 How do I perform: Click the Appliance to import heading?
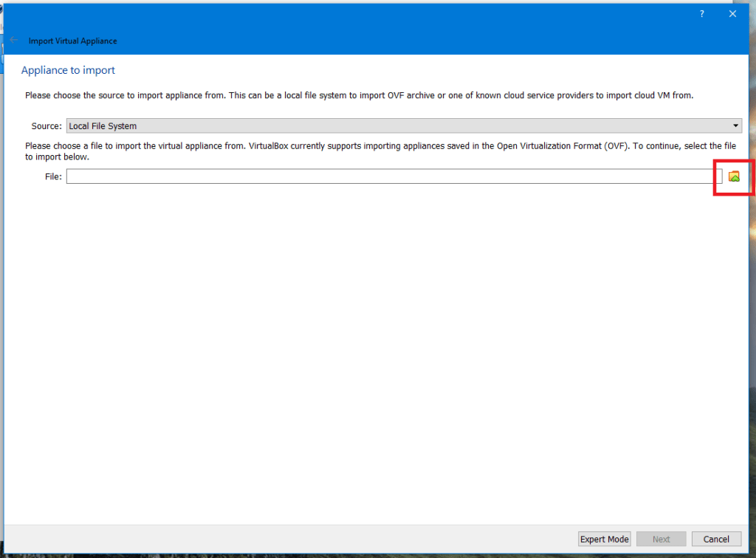(68, 70)
